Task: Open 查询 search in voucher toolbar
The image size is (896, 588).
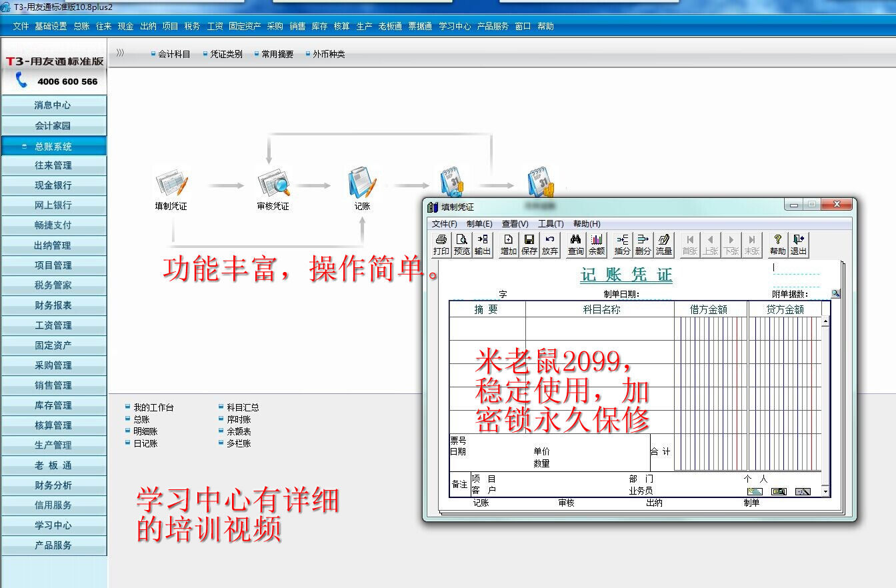Action: tap(576, 245)
